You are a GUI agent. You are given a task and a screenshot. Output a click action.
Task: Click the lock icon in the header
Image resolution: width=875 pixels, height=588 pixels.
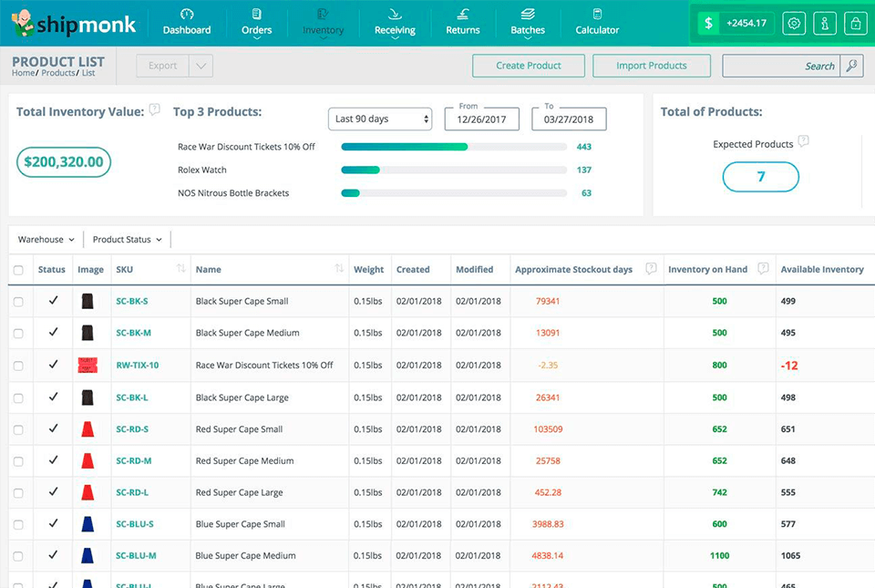(x=855, y=23)
